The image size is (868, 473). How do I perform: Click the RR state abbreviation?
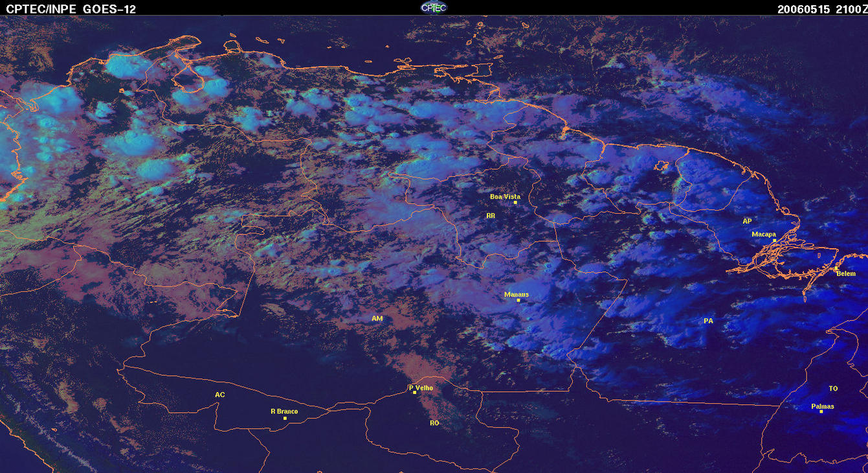tap(491, 215)
